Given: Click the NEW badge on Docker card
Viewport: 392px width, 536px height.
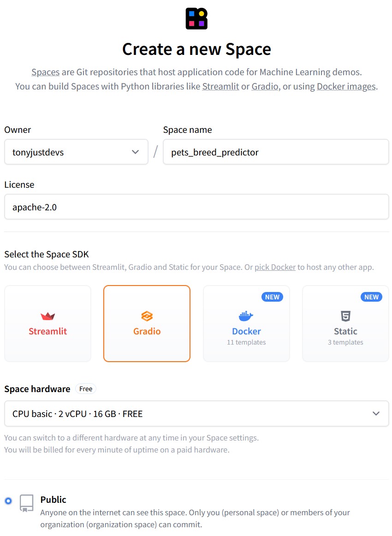Looking at the screenshot, I should pyautogui.click(x=273, y=297).
